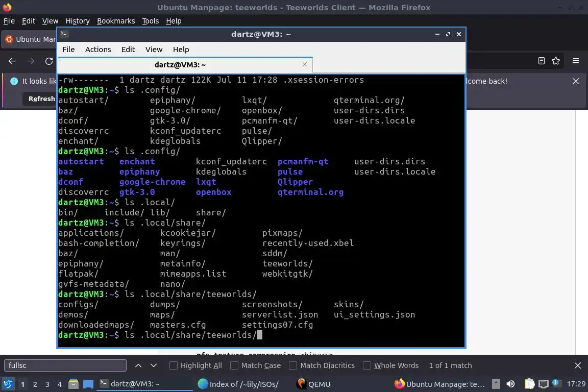Bookmark this page with the star icon

coord(556,61)
